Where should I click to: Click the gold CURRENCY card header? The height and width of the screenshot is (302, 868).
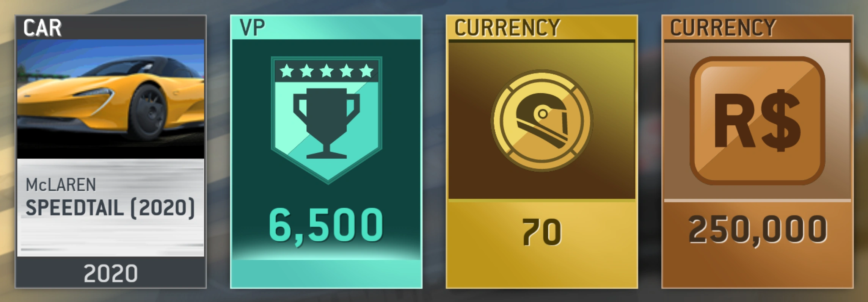click(x=507, y=28)
